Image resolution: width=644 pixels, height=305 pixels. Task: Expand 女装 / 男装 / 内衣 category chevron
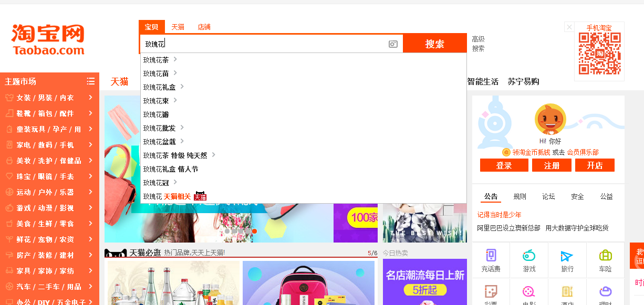[x=91, y=98]
